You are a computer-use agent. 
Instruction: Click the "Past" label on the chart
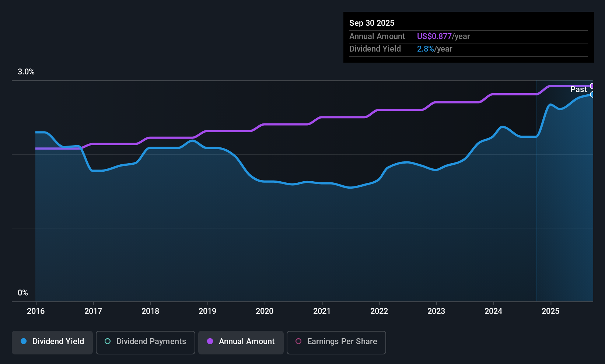578,90
